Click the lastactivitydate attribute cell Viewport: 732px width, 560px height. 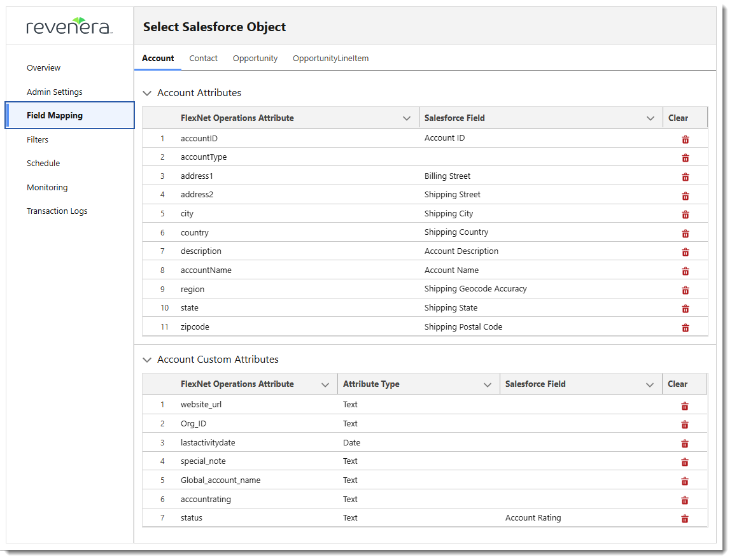[x=257, y=442]
